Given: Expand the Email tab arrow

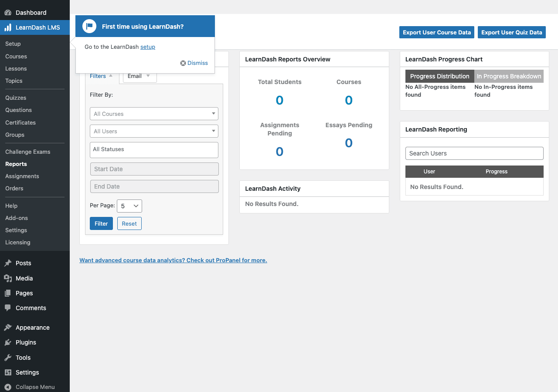Looking at the screenshot, I should pyautogui.click(x=148, y=75).
